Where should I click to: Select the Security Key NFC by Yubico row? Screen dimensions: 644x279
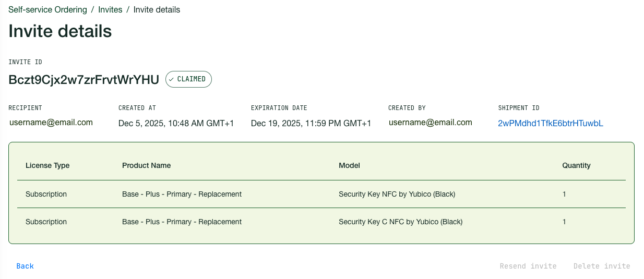[x=397, y=194]
